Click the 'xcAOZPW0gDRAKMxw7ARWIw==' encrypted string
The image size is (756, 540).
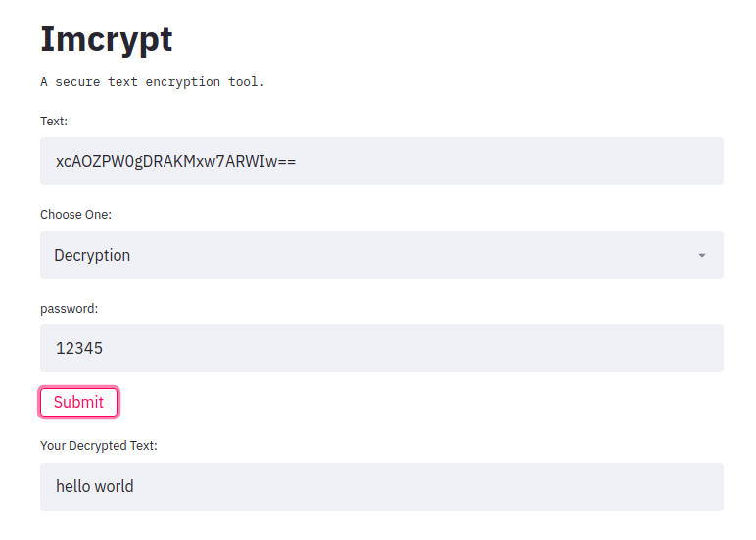175,162
